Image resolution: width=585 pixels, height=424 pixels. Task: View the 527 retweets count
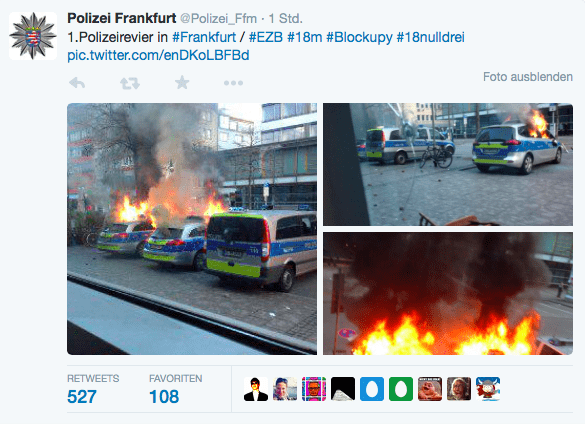(82, 396)
